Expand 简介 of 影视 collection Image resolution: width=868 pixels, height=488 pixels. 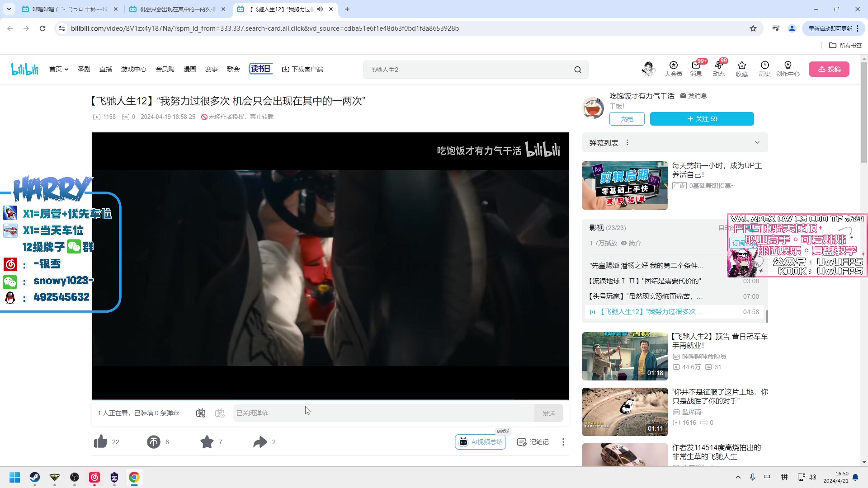631,243
